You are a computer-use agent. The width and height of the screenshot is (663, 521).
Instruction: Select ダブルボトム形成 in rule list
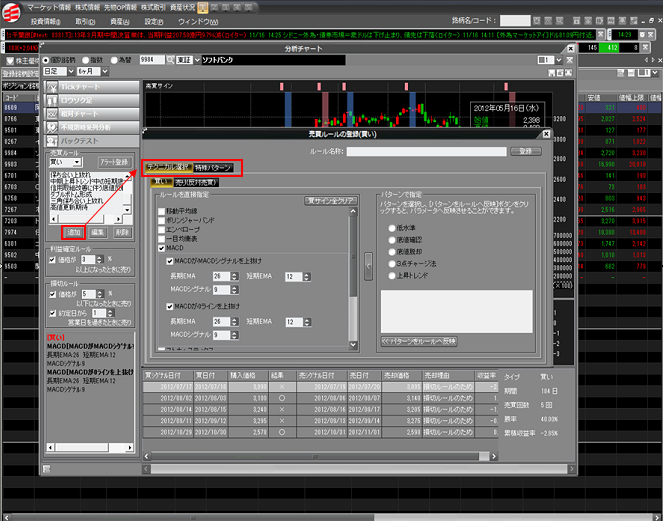(70, 195)
